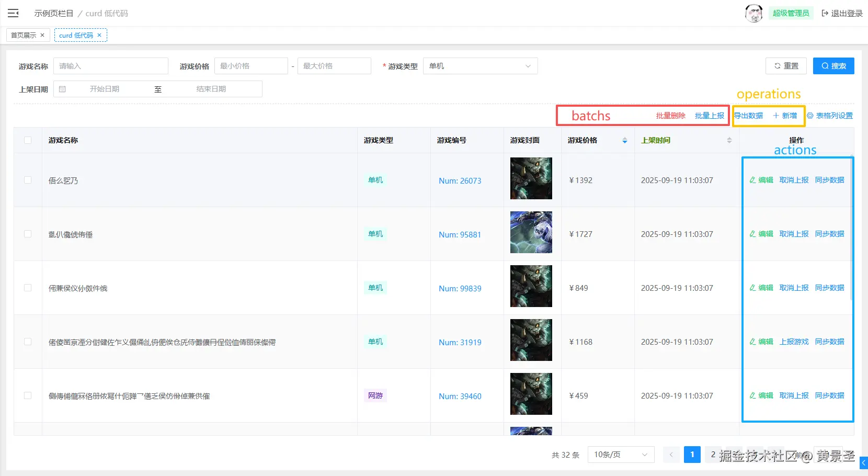868x476 pixels.
Task: Go to the previous page arrow
Action: [671, 455]
